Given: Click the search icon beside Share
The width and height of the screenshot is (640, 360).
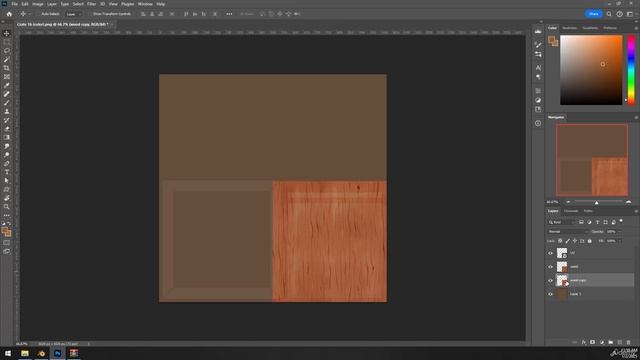Looking at the screenshot, I should coord(609,14).
